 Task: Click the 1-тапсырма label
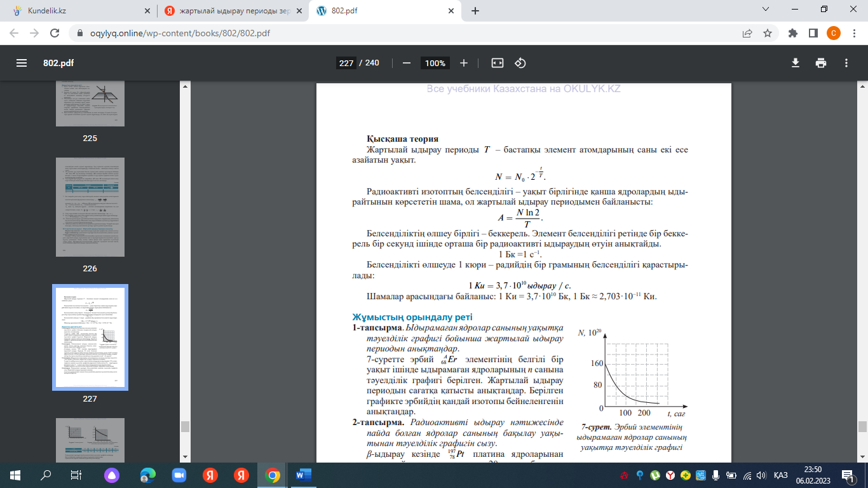[x=378, y=328]
